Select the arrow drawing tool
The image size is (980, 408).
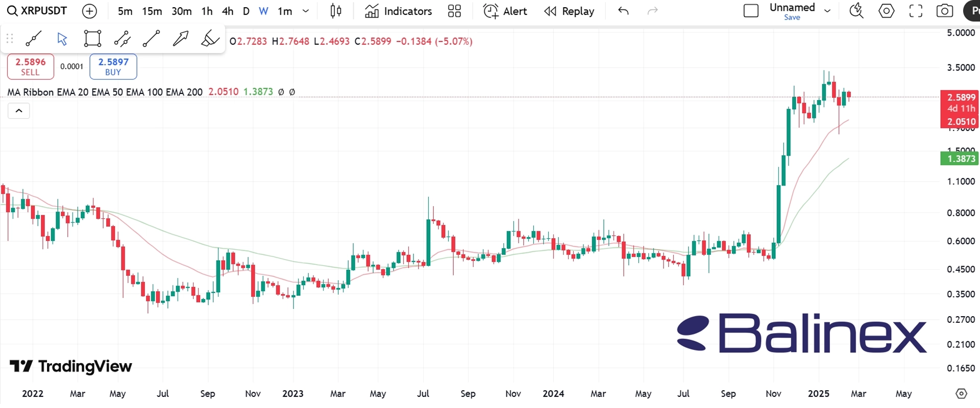tap(180, 38)
